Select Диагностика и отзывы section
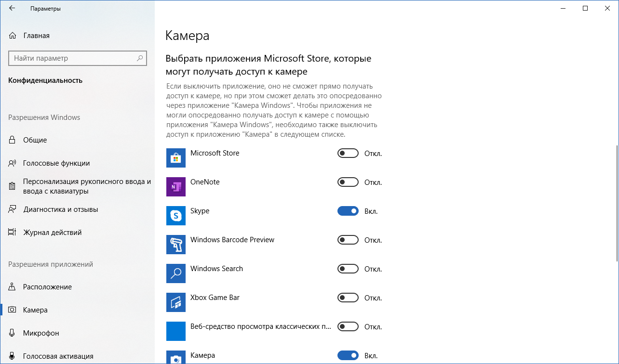The width and height of the screenshot is (619, 364). point(77,209)
